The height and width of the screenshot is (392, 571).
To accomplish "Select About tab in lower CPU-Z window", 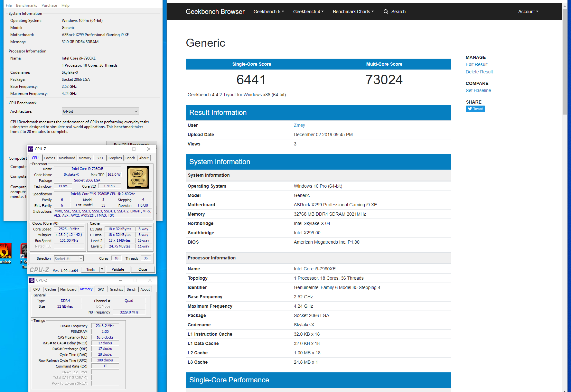I will (145, 289).
